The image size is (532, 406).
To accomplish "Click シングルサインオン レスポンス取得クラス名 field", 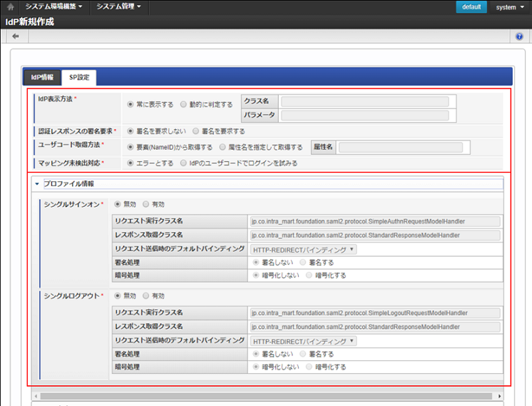I will [x=375, y=235].
